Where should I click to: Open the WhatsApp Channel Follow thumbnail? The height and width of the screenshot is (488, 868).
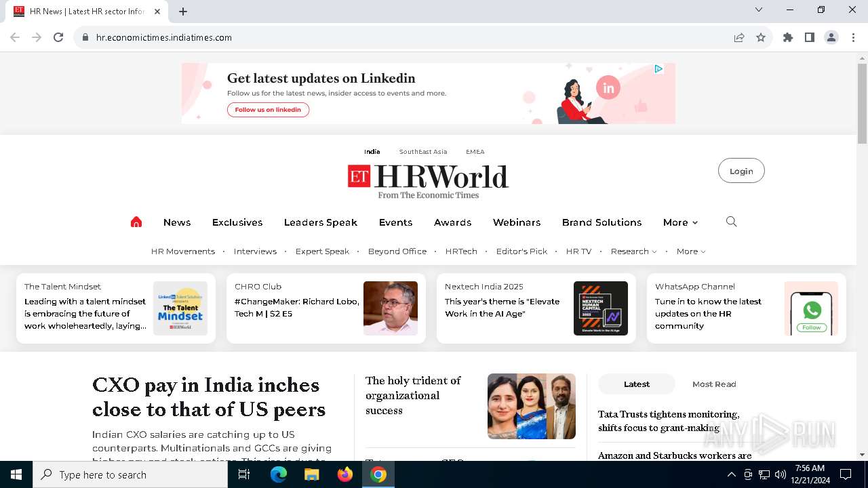811,308
